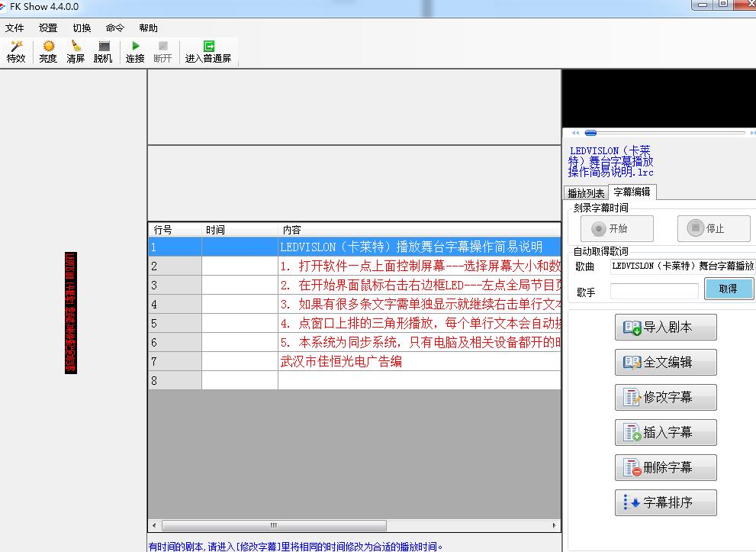The height and width of the screenshot is (552, 756).
Task: Click 进入普通屏 toolbar icon
Action: pos(208,51)
